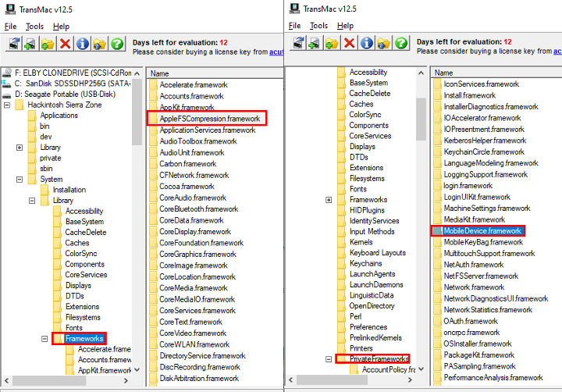
Task: Open the Tools menu in left window
Action: [x=34, y=26]
